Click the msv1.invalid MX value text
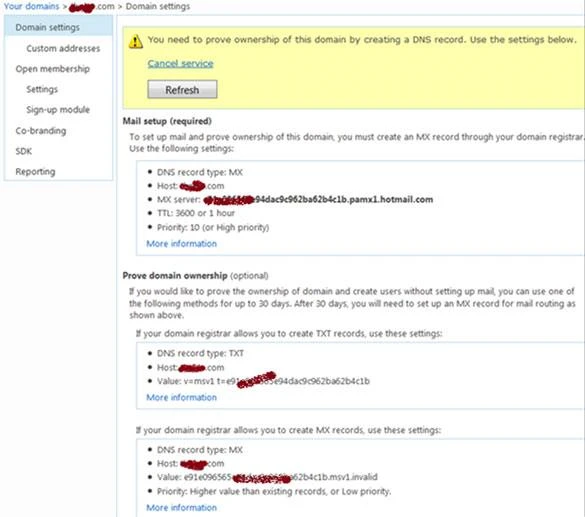Viewport: 585px width, 517px height. (x=281, y=477)
